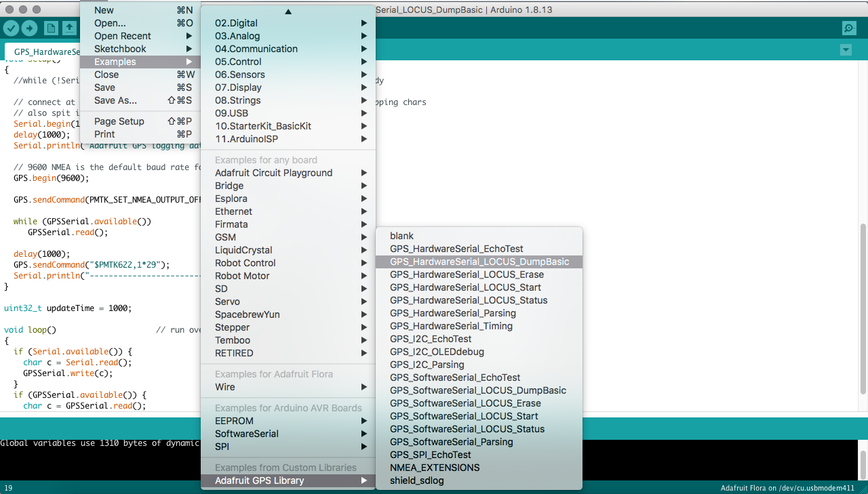Open the shield_sdlog example
868x494 pixels.
tap(479, 480)
